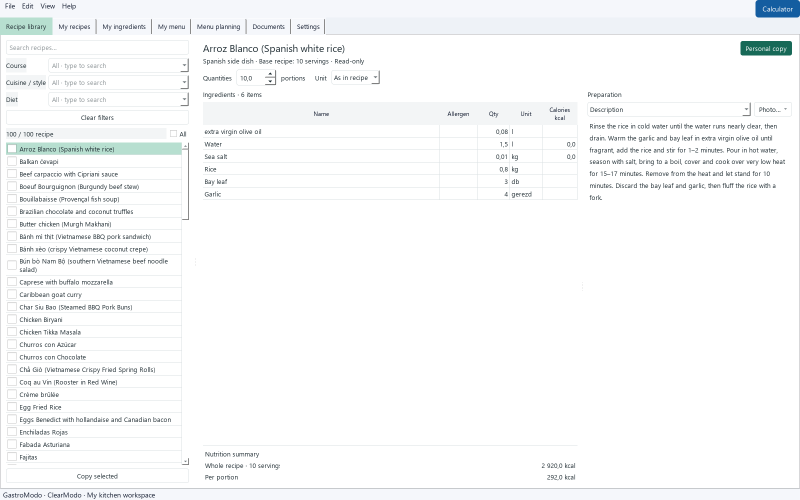This screenshot has width=800, height=500.
Task: Decrease portions with the down stepper arrow
Action: click(270, 82)
